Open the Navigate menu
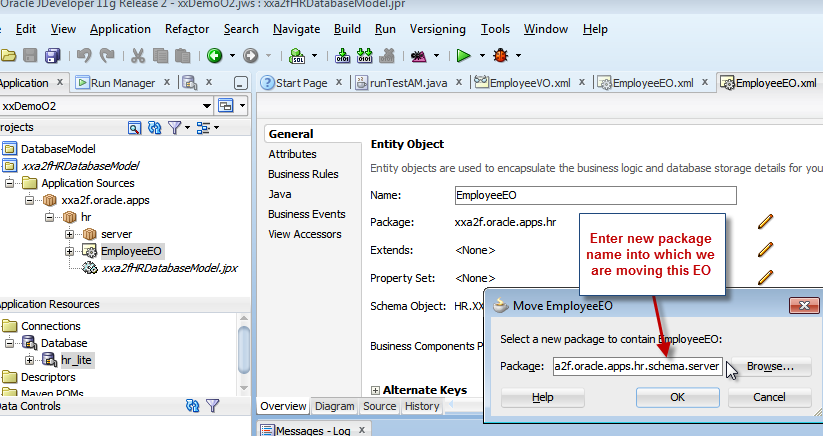This screenshot has height=436, width=823. coord(297,29)
